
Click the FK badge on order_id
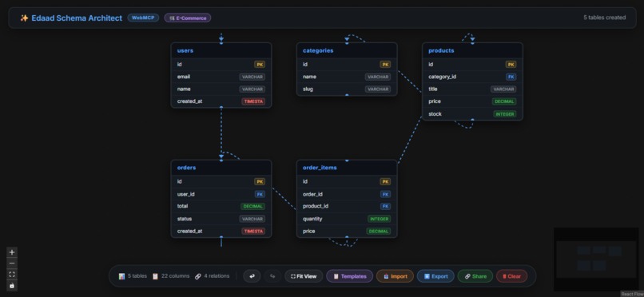point(386,194)
